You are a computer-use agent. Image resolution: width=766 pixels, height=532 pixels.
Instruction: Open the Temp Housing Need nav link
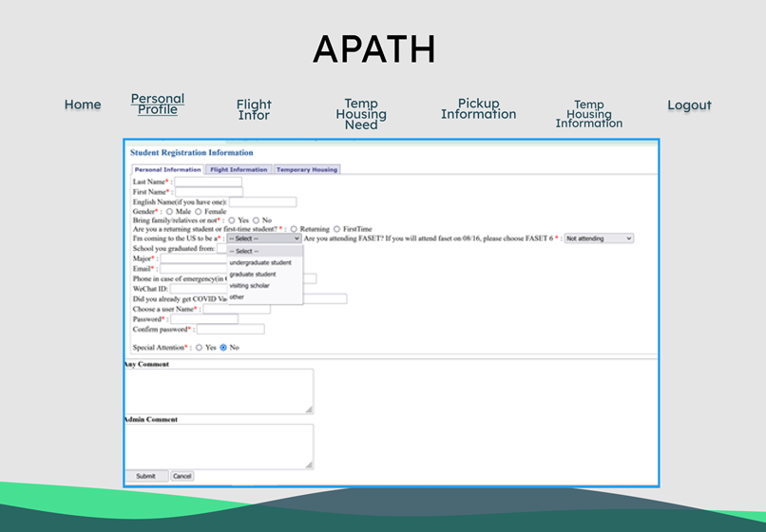click(361, 114)
